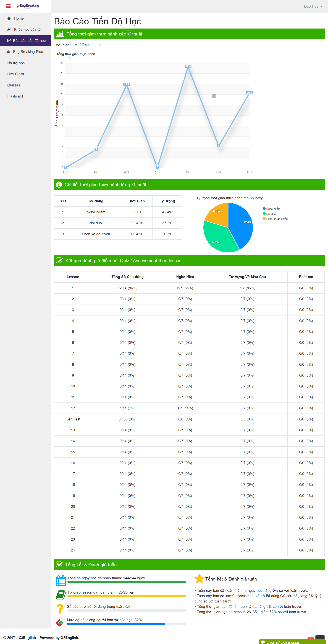Click the lock icon next to Eng Breaking Plus
This screenshot has height=644, width=328.
9,52
